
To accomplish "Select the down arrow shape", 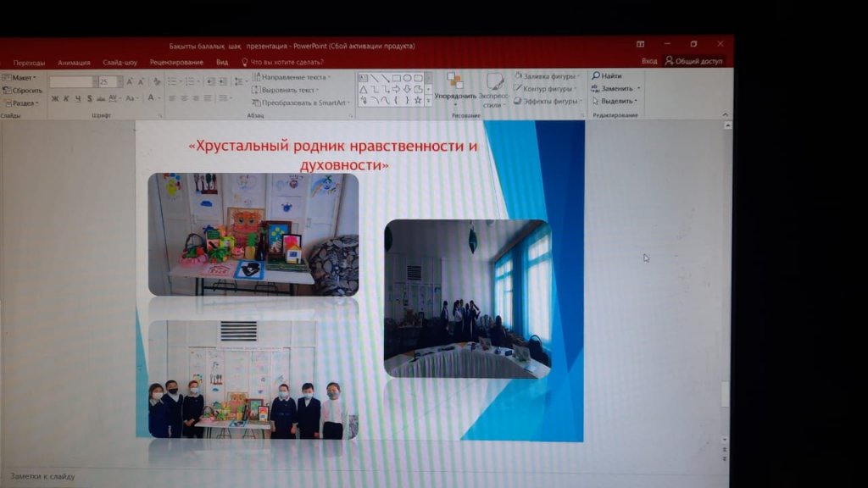I will tap(408, 89).
